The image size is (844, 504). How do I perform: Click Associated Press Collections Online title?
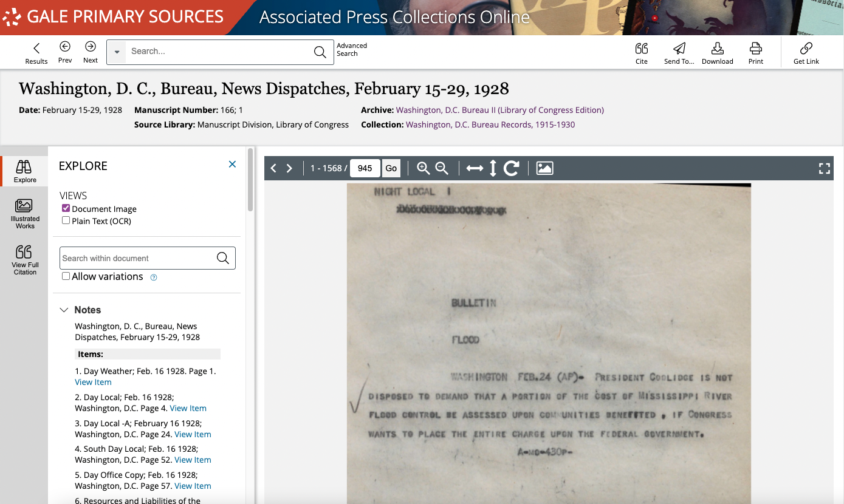(x=394, y=17)
